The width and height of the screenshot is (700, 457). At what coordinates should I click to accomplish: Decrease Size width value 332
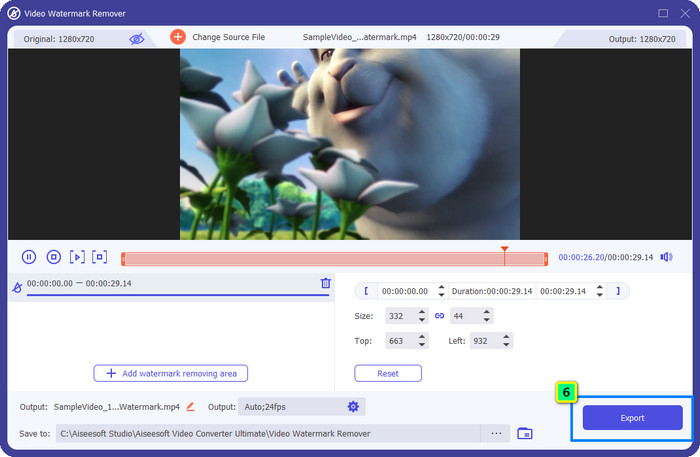click(x=422, y=320)
